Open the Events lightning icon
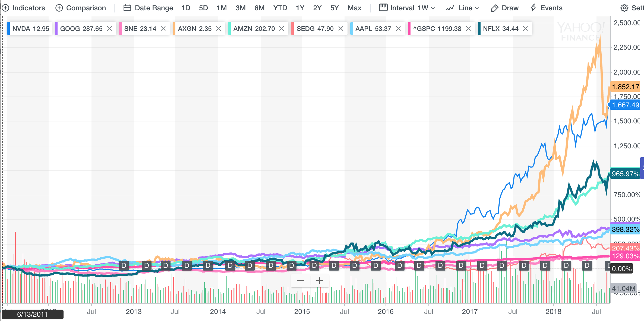Screen dimensions: 644x321 pos(533,8)
